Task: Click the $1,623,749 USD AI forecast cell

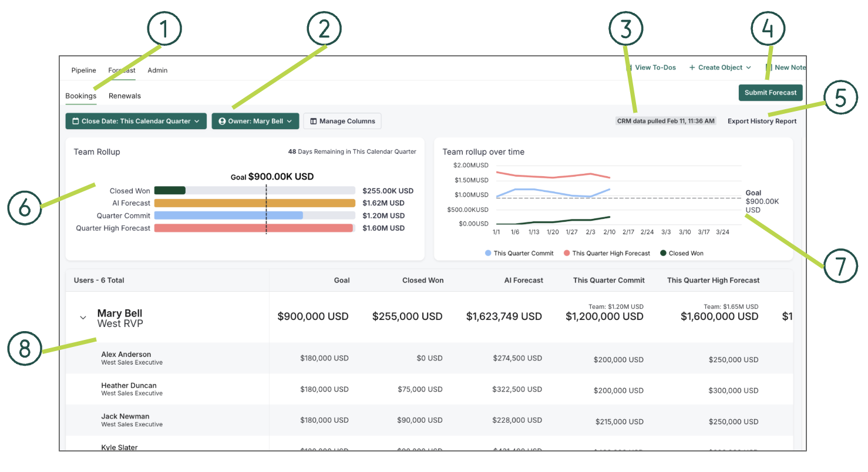Action: pyautogui.click(x=504, y=316)
